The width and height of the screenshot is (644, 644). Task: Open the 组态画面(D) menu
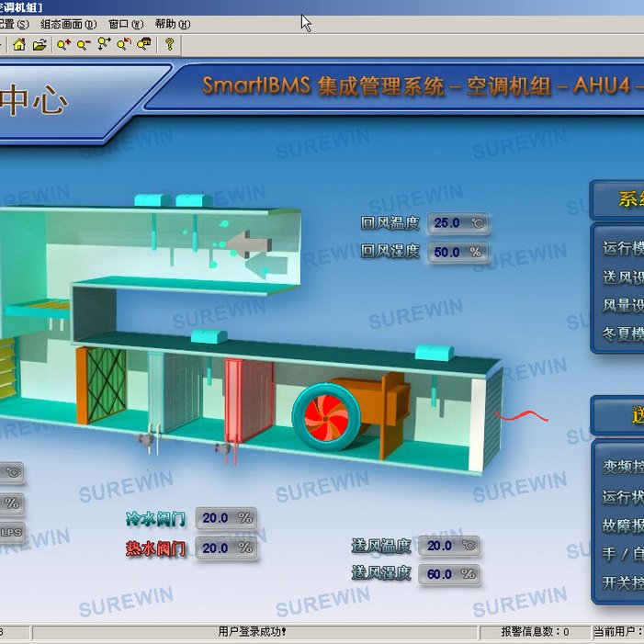click(x=69, y=24)
